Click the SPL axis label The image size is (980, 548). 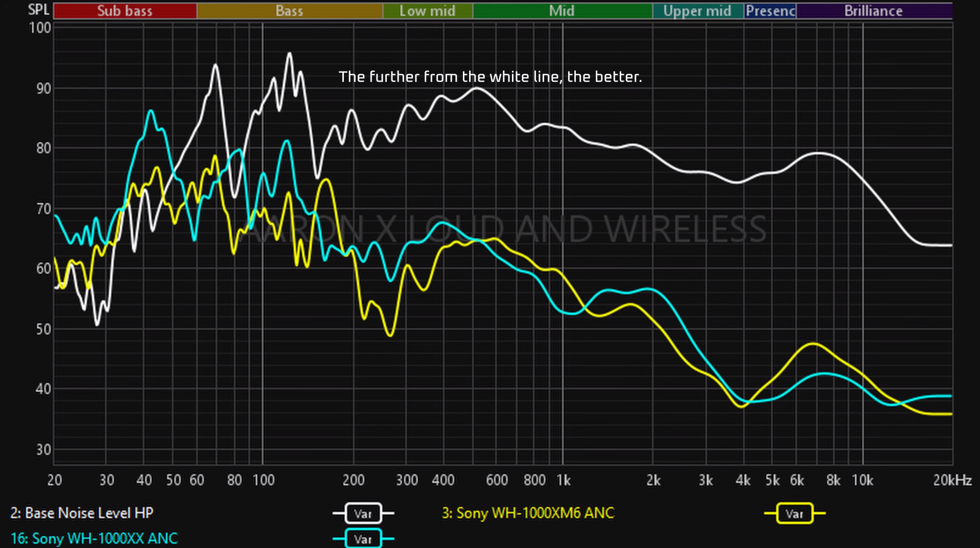point(39,10)
